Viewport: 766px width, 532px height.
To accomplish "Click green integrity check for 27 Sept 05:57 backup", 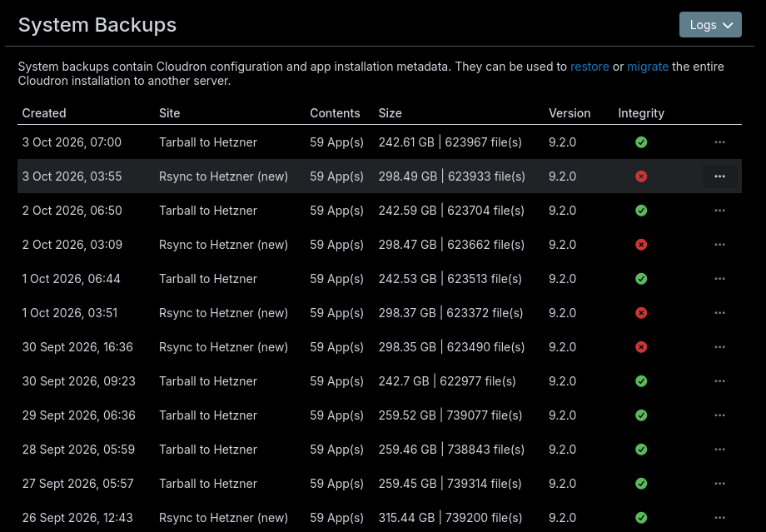I will (x=641, y=484).
